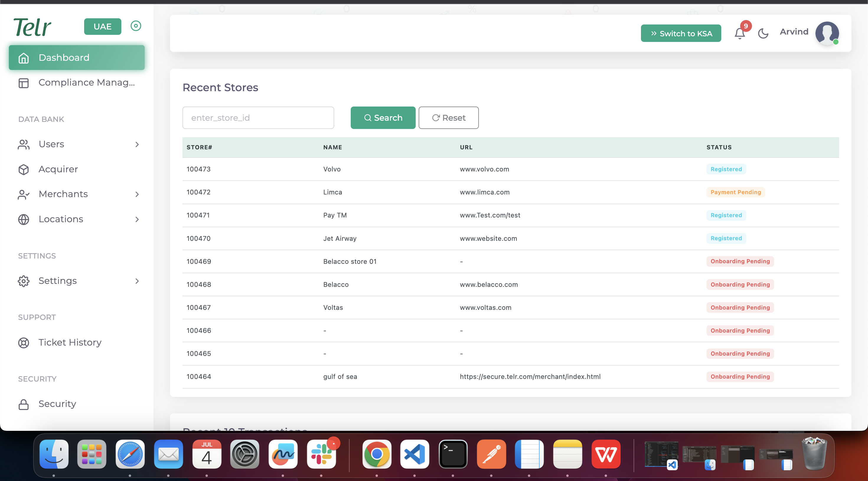Click the Payment Pending status badge
Image resolution: width=868 pixels, height=481 pixels.
point(735,192)
